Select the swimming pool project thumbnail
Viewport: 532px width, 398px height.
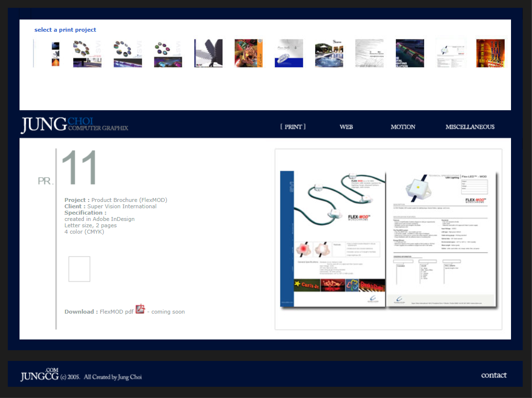pyautogui.click(x=329, y=53)
